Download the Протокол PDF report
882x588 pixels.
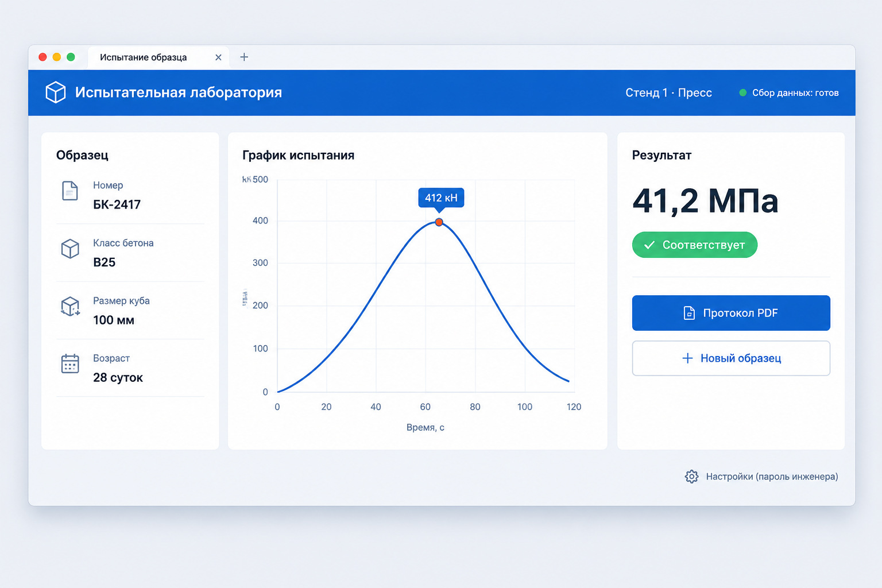tap(731, 313)
